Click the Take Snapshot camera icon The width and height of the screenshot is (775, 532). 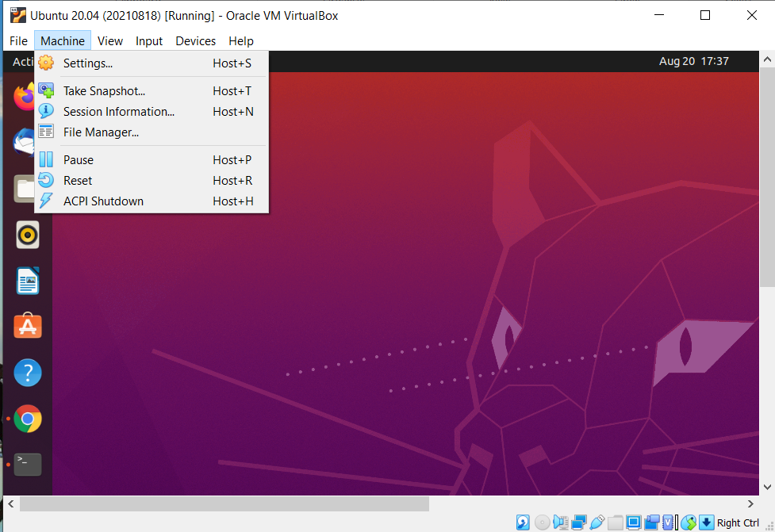46,90
